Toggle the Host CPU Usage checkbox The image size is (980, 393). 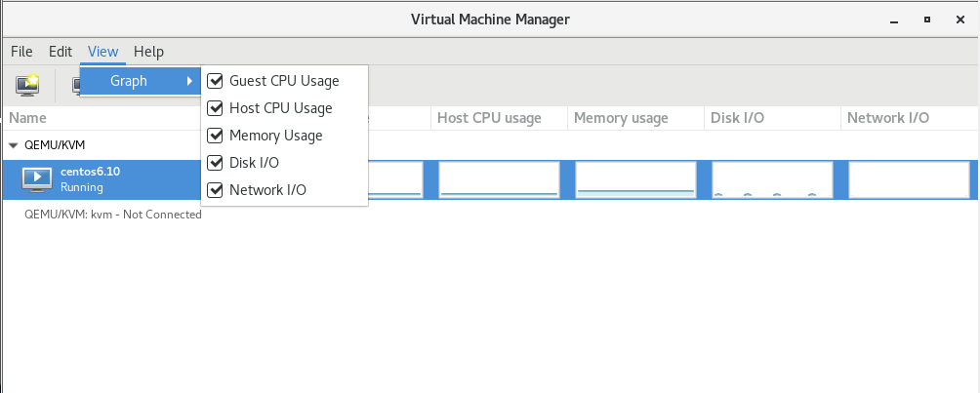pos(214,108)
